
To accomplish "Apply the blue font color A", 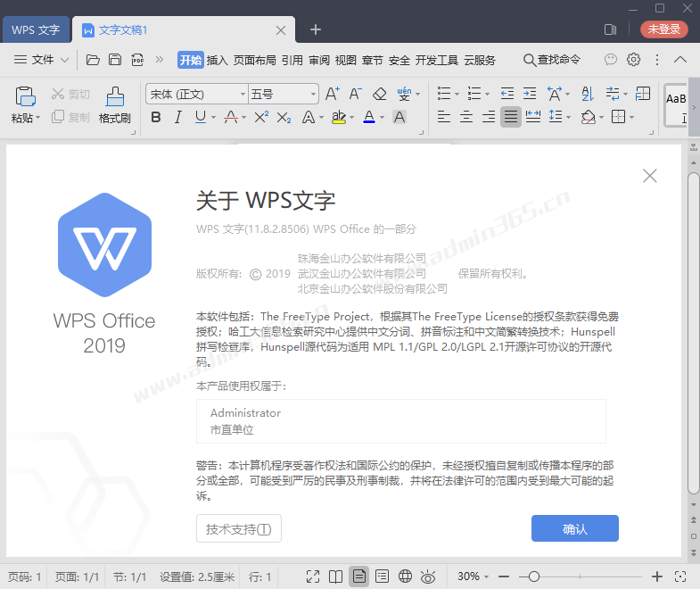I will point(369,117).
